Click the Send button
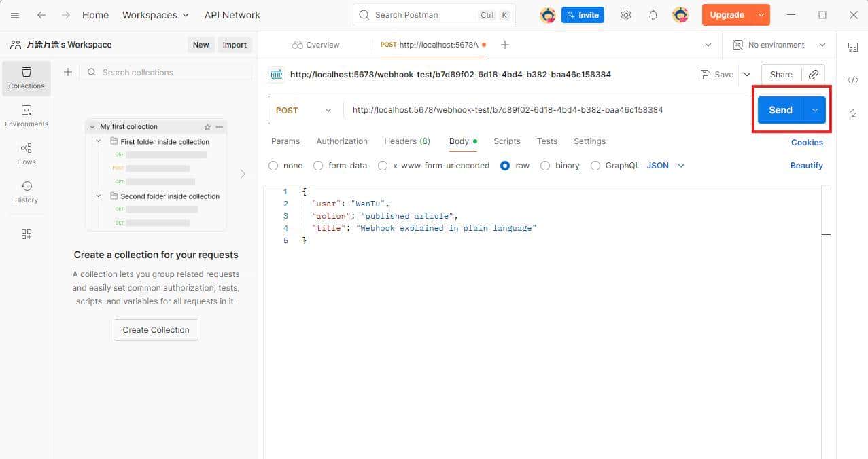The height and width of the screenshot is (459, 868). [780, 109]
